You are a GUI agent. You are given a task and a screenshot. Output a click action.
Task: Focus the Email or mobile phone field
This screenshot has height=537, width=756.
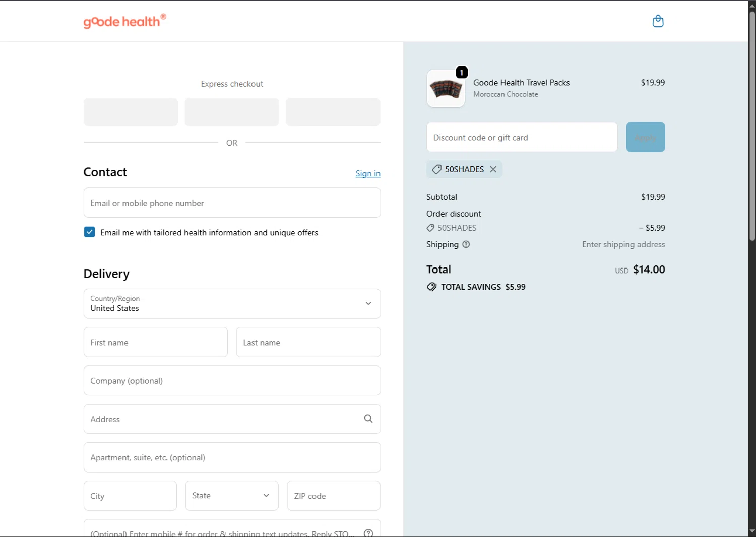click(232, 203)
